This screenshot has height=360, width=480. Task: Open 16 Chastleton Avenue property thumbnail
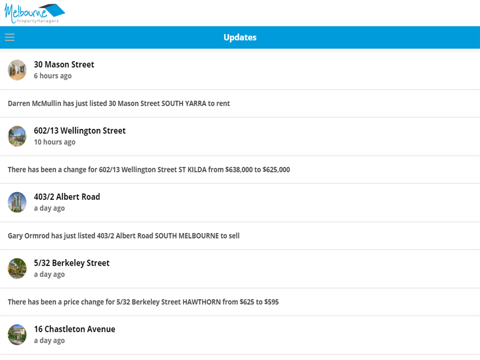pos(17,335)
